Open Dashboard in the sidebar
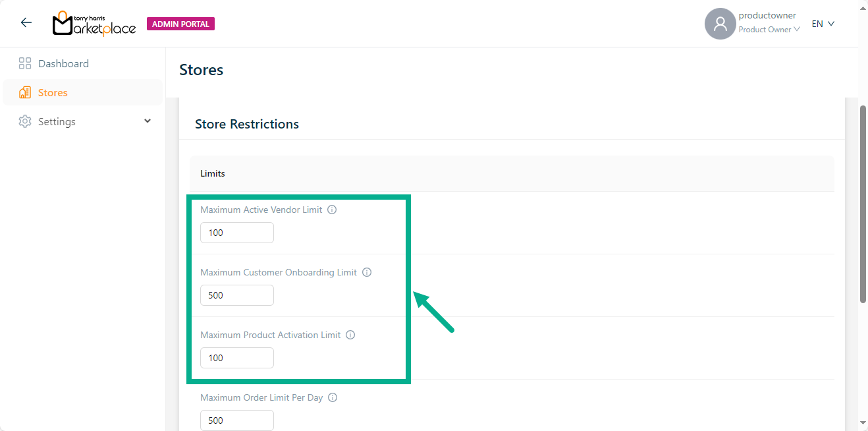The width and height of the screenshot is (868, 431). coord(63,64)
